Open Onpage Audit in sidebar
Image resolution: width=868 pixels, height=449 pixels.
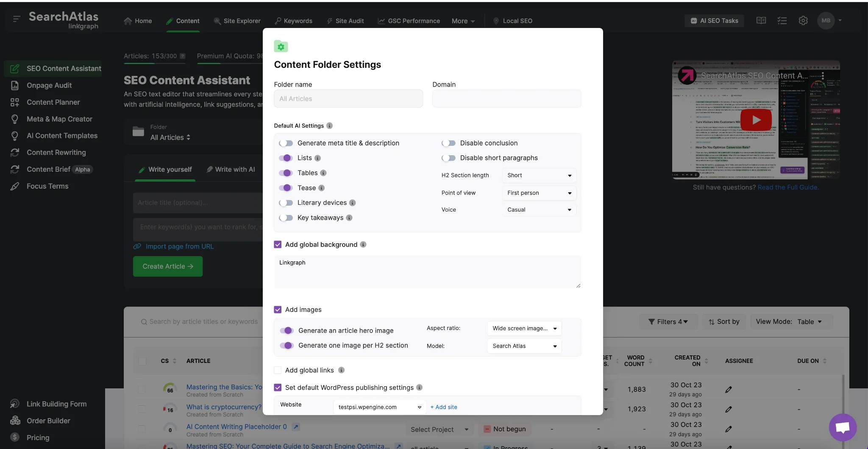(x=49, y=85)
